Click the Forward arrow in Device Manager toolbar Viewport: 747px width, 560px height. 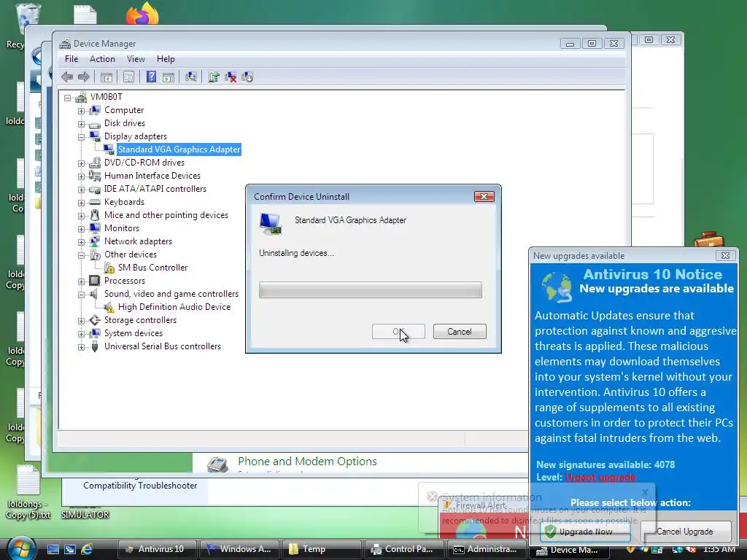84,77
